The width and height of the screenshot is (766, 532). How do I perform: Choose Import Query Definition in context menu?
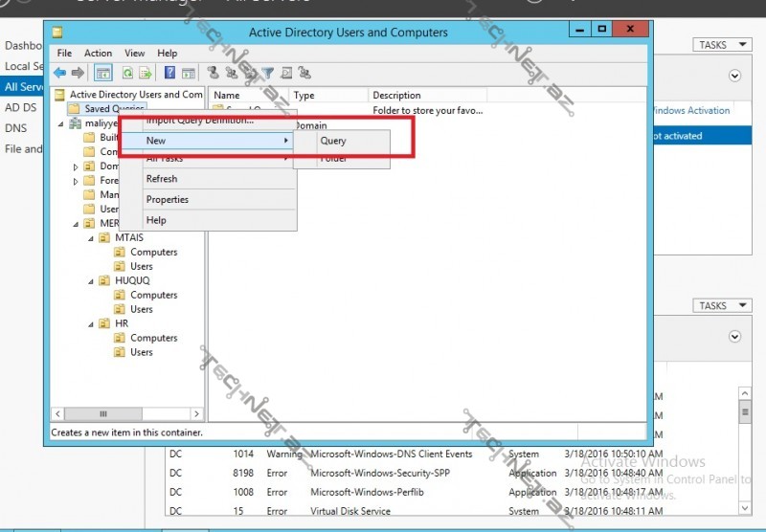208,120
